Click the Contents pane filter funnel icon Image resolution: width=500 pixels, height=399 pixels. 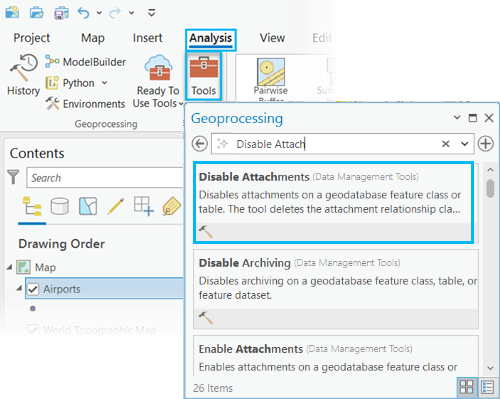tap(13, 177)
